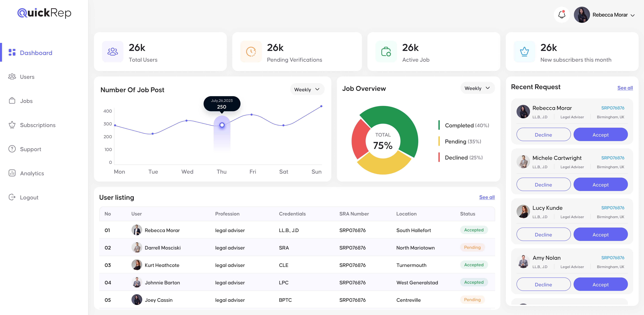The image size is (644, 315).
Task: Go to the Subscriptions menu item
Action: pyautogui.click(x=37, y=125)
